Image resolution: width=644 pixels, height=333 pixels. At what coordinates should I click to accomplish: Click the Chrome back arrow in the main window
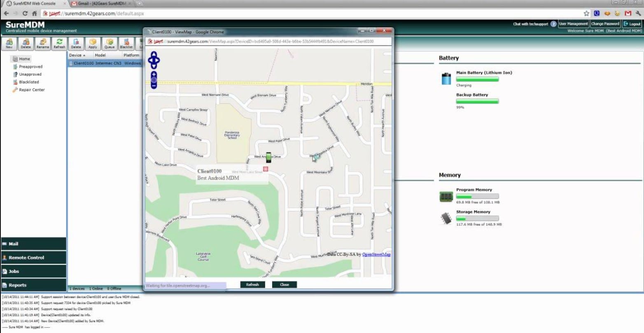coord(6,14)
